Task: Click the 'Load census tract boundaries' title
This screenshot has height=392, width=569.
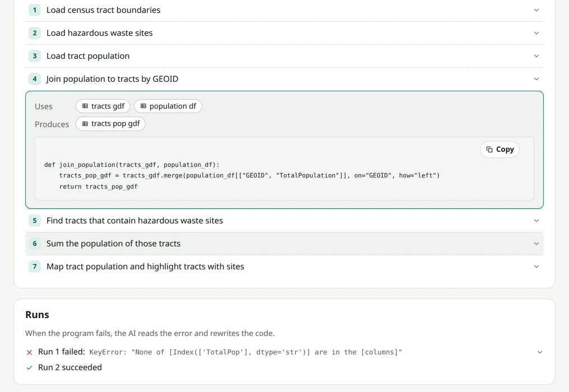Action: pyautogui.click(x=104, y=10)
